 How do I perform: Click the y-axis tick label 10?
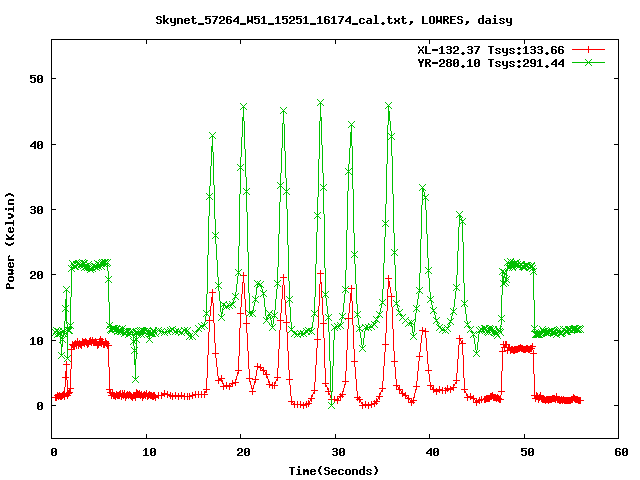[36, 340]
